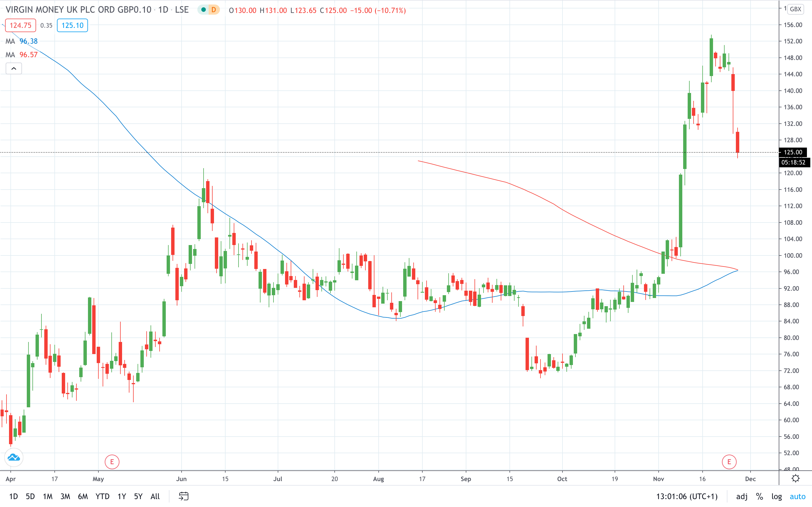Click the go-to-date calendar icon
The height and width of the screenshot is (507, 812).
tap(184, 496)
